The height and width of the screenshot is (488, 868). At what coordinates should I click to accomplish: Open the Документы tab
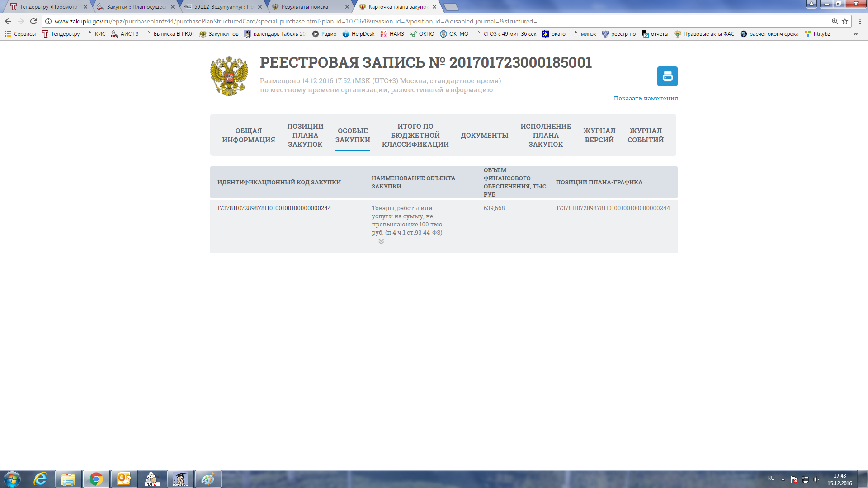(484, 135)
